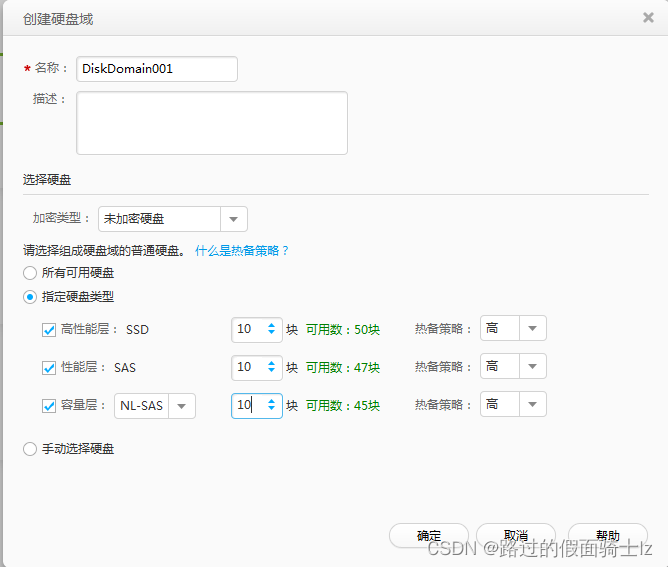Select the manually select disks radio option

pyautogui.click(x=30, y=449)
